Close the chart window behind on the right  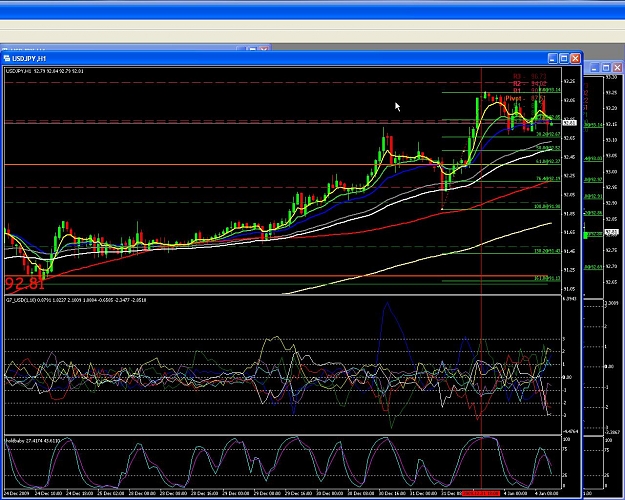(x=617, y=67)
